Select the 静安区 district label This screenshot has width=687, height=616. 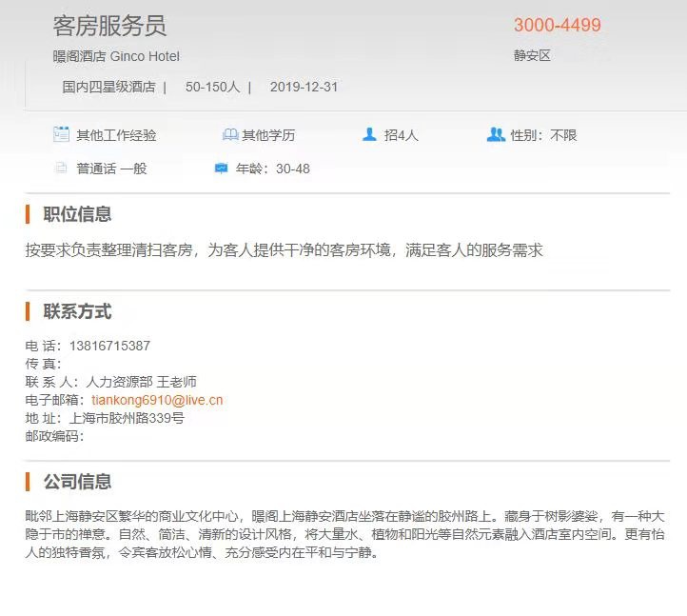click(532, 55)
